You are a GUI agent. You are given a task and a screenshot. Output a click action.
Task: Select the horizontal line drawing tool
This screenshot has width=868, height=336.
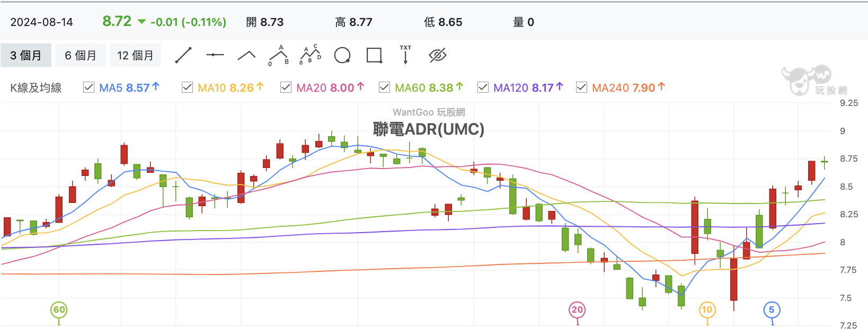pos(215,55)
